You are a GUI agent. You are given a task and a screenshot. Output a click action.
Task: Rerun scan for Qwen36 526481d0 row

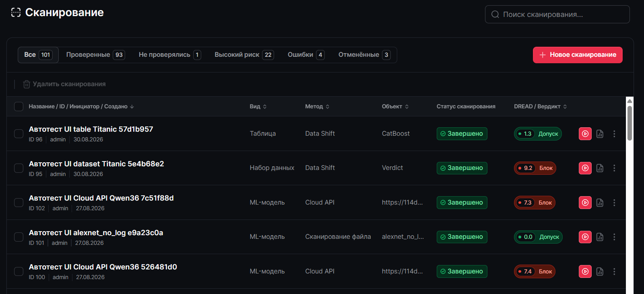click(x=585, y=271)
